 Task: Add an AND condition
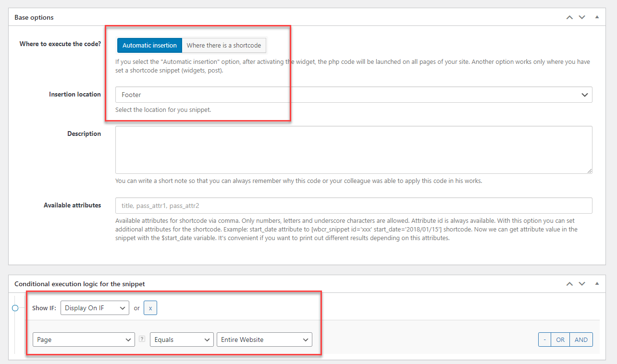[581, 340]
